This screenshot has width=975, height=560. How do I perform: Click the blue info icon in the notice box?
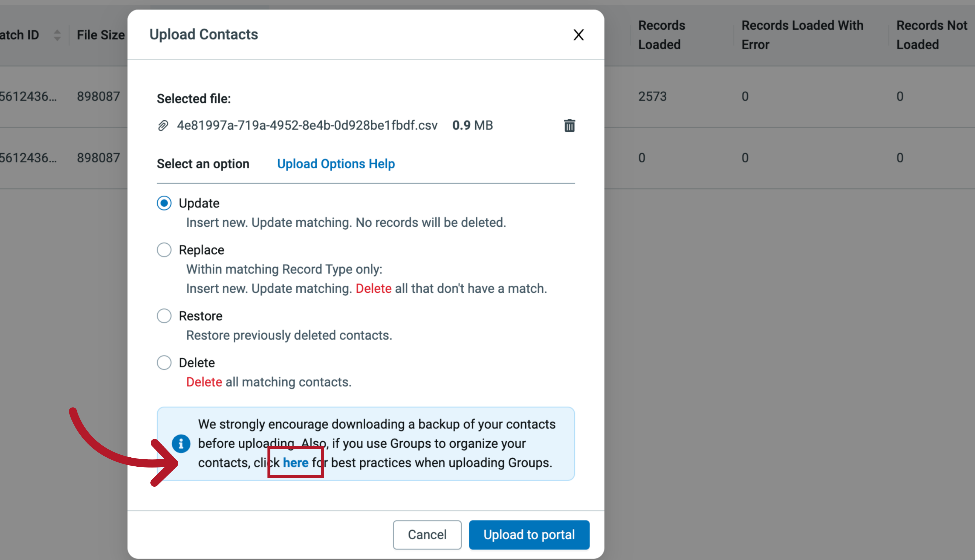click(181, 443)
